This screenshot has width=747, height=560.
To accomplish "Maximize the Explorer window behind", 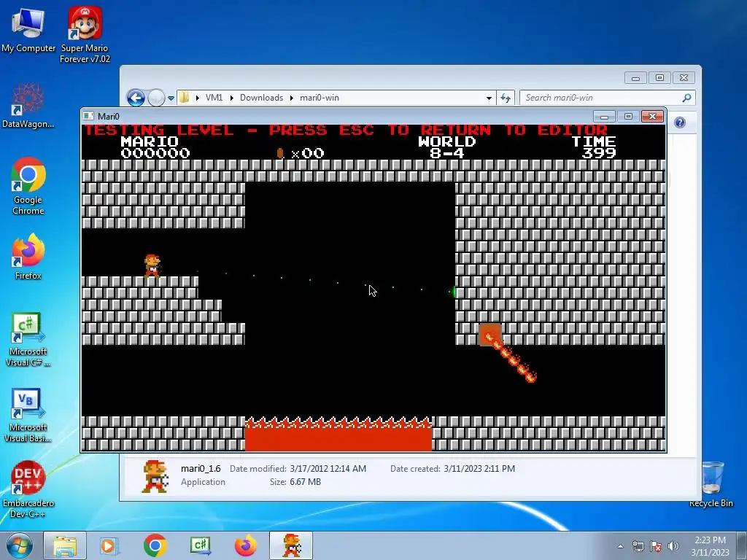I will click(659, 77).
